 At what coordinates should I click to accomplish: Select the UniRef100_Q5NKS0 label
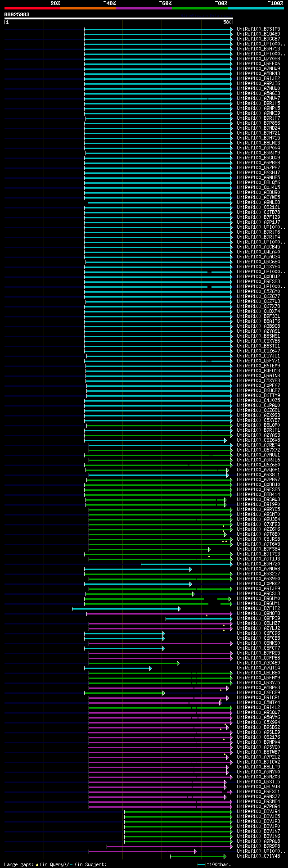coord(258,643)
